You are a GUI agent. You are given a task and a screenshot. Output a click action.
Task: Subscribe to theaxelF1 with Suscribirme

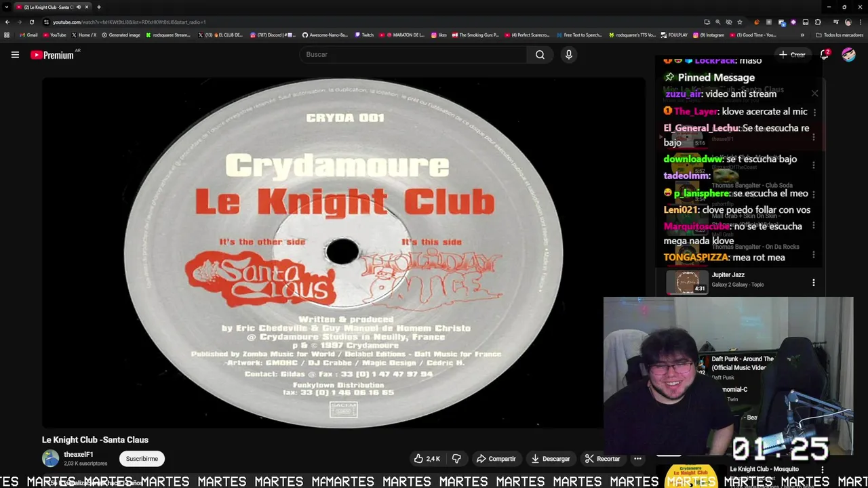[x=142, y=459]
